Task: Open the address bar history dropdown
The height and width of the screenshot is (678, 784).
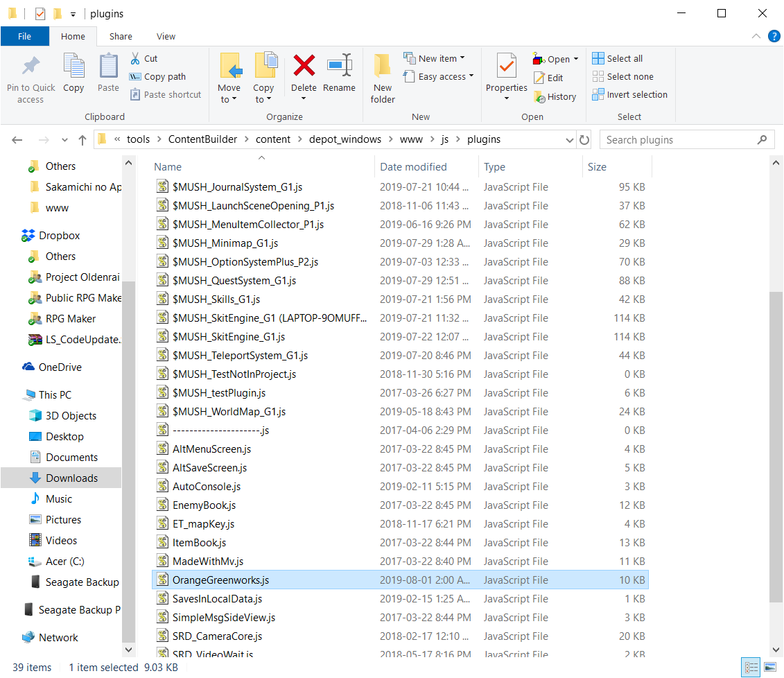Action: pos(570,140)
